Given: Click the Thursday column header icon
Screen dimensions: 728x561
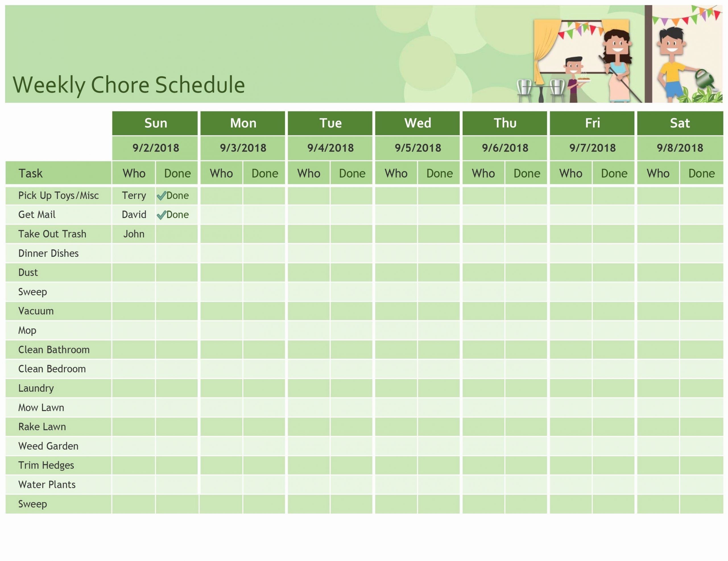Looking at the screenshot, I should click(504, 123).
